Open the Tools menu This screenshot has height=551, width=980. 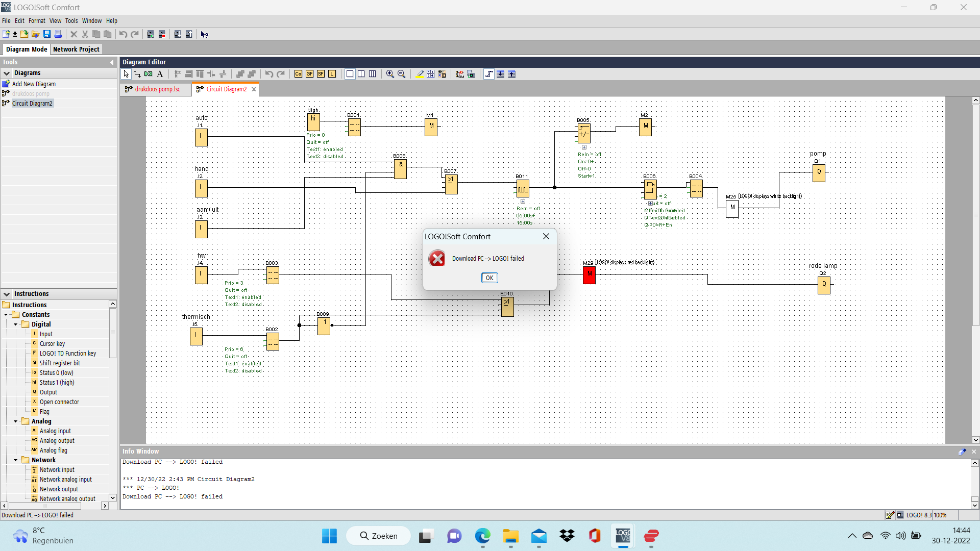pos(71,21)
